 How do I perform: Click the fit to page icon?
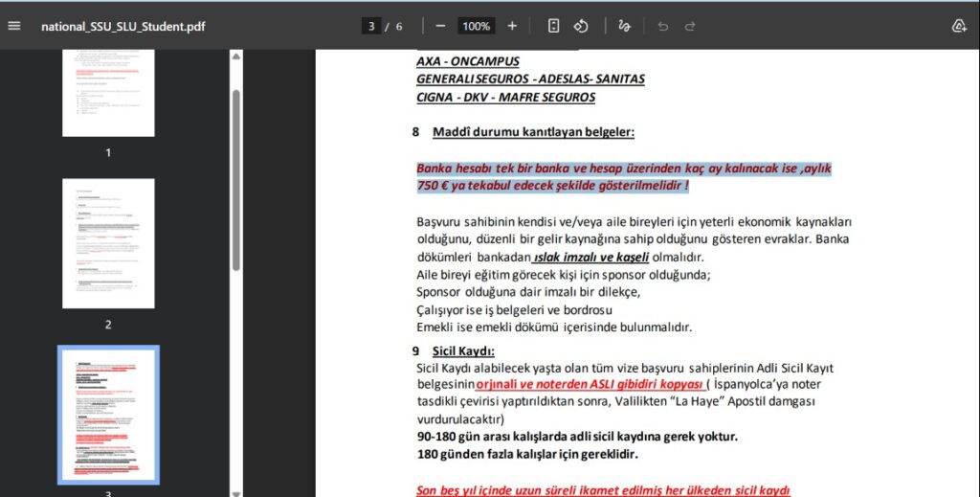554,26
